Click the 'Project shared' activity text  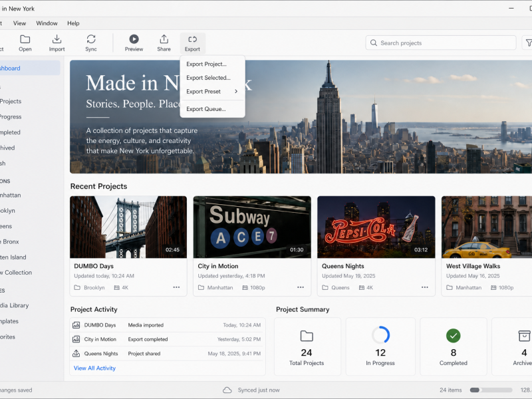(144, 354)
